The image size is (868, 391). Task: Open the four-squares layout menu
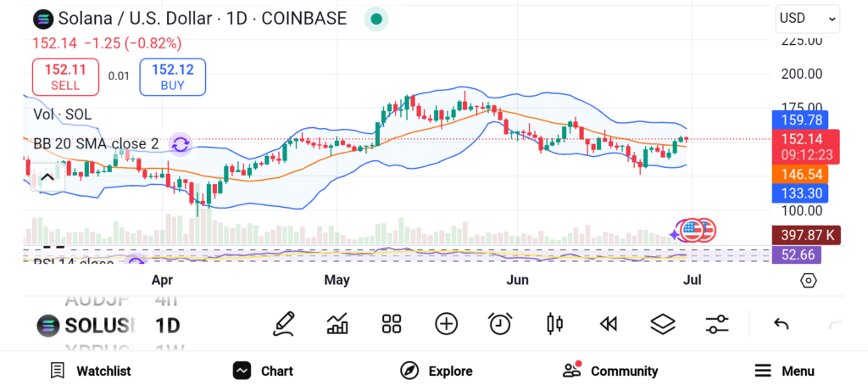pos(392,324)
